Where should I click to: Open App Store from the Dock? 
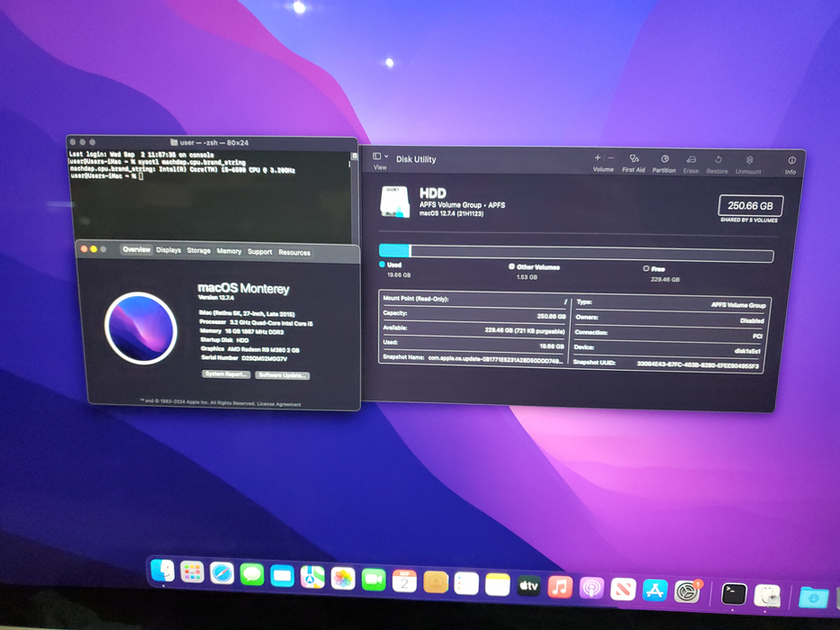click(x=655, y=591)
